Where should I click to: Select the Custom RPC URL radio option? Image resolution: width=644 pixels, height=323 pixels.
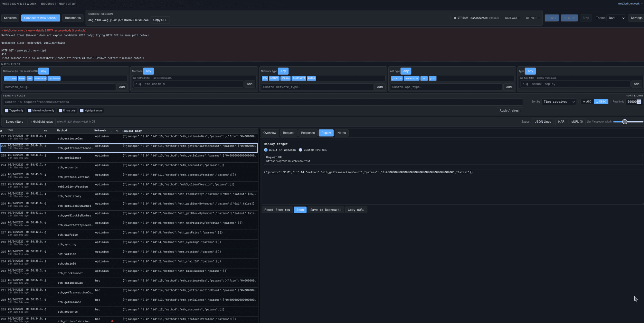tap(300, 150)
